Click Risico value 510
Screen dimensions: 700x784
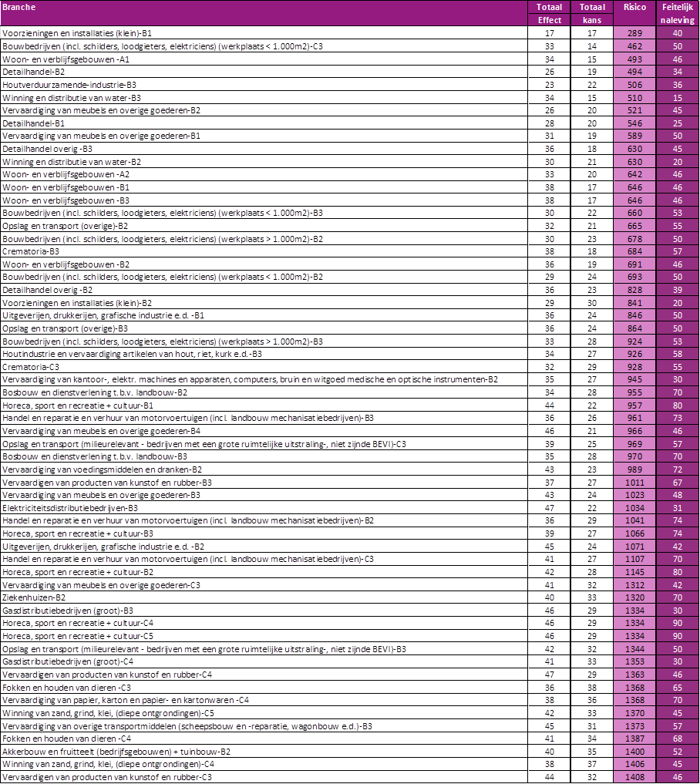coord(634,97)
